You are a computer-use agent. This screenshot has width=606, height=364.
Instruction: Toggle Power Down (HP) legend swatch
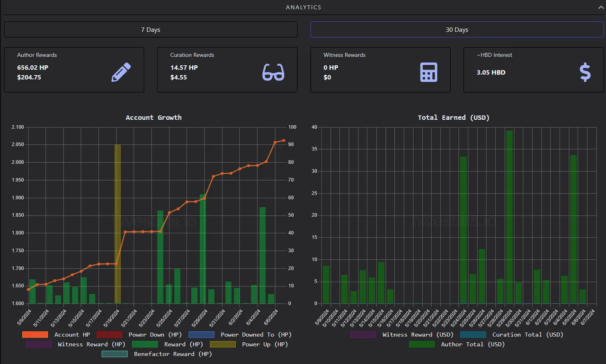(x=109, y=335)
